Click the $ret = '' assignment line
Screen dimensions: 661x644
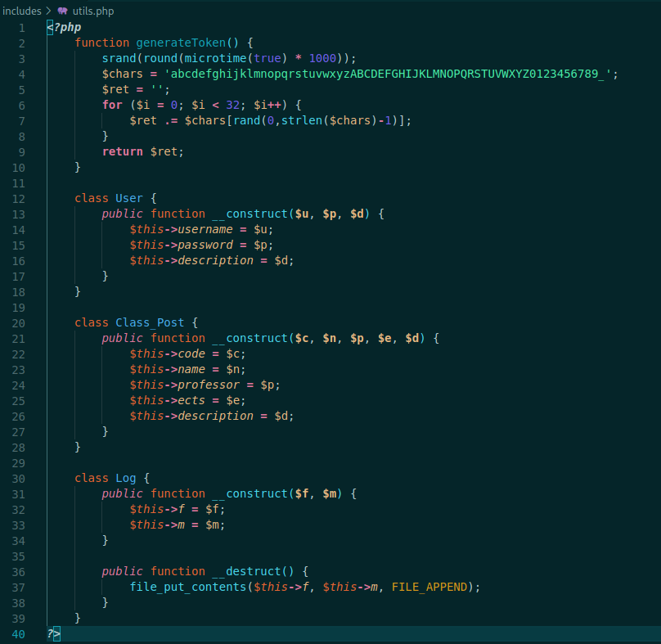pos(136,89)
